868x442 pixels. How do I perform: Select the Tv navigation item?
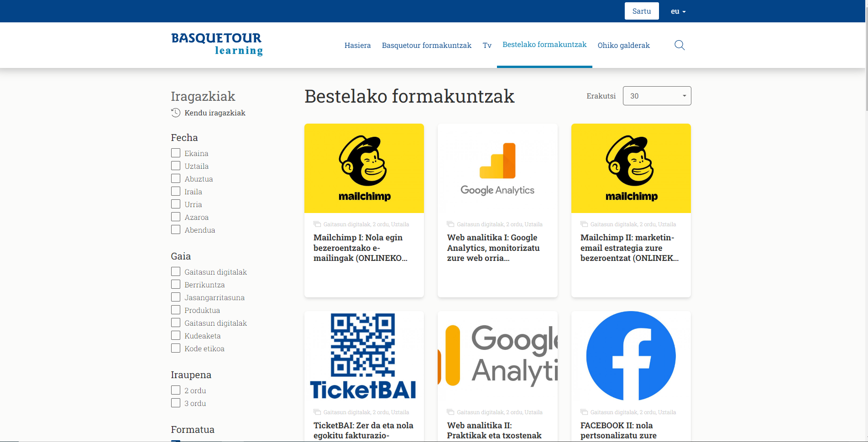coord(487,45)
